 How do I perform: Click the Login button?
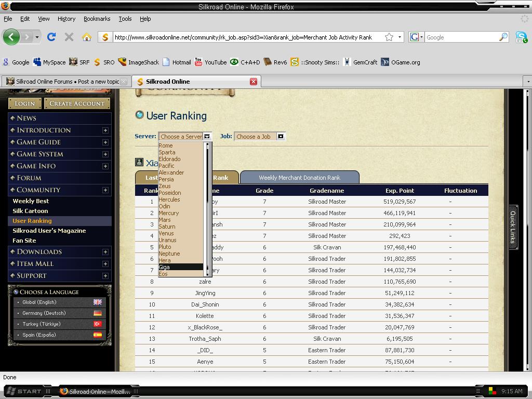coord(24,103)
